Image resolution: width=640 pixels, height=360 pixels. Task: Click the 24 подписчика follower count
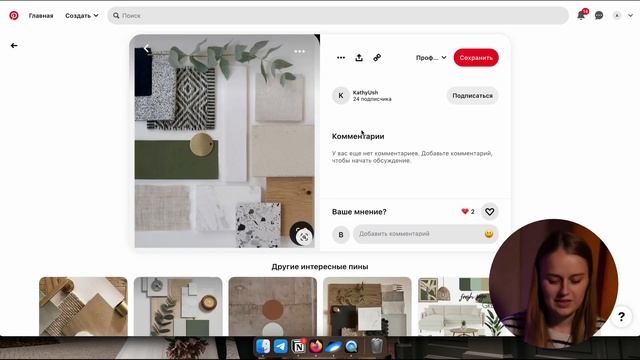[372, 99]
